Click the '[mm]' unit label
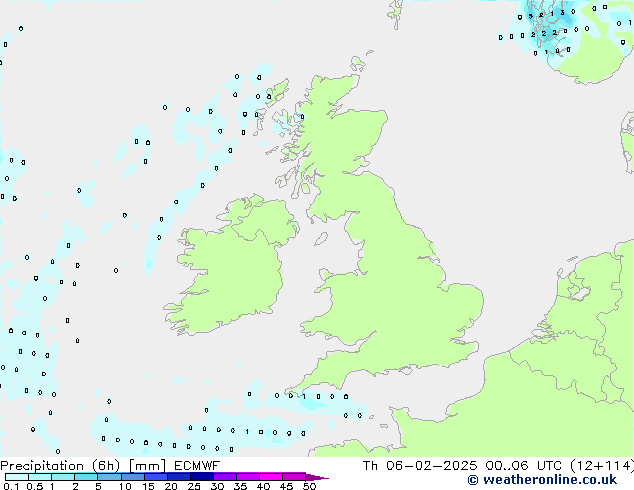The image size is (634, 490). (147, 466)
